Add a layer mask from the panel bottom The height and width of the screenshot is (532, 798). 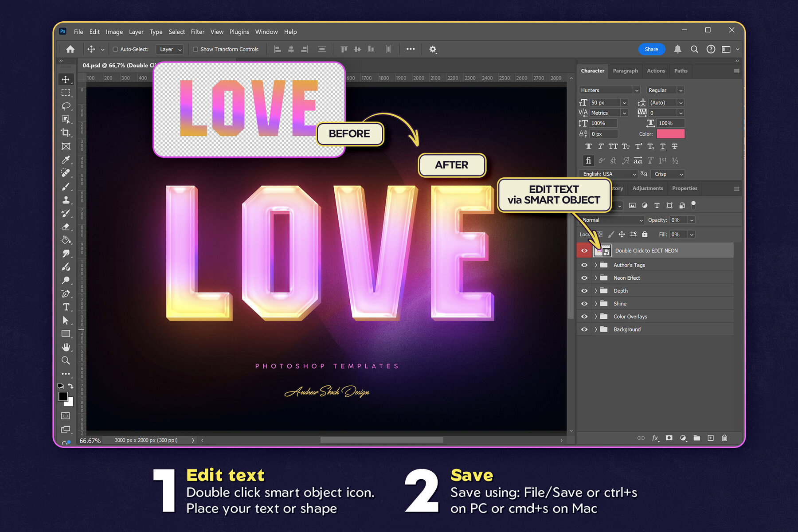[x=669, y=438]
